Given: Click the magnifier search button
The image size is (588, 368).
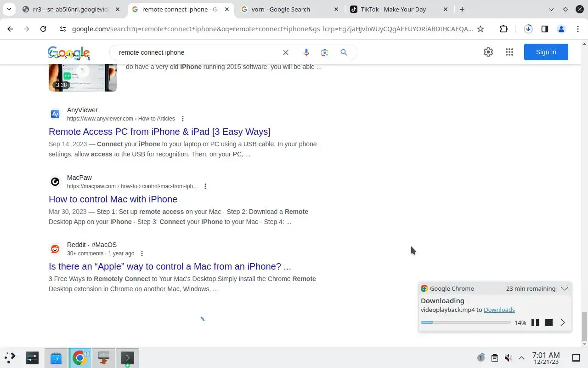Looking at the screenshot, I should click(344, 52).
